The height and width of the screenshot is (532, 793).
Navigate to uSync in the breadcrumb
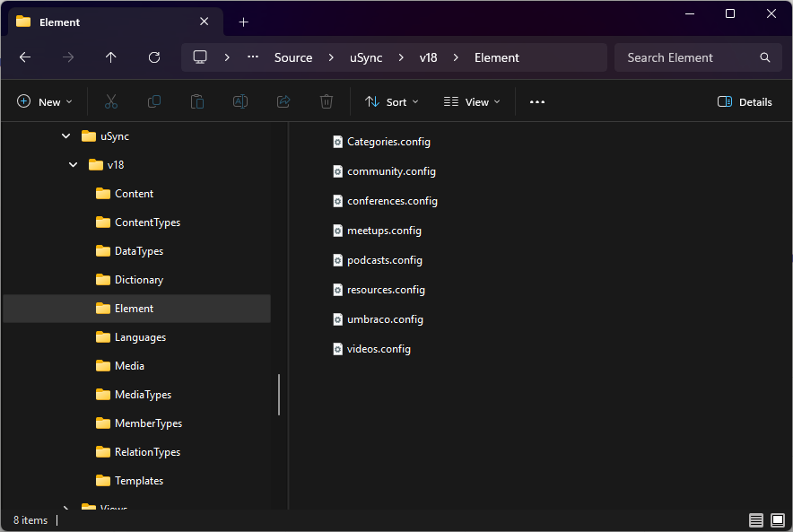point(366,57)
